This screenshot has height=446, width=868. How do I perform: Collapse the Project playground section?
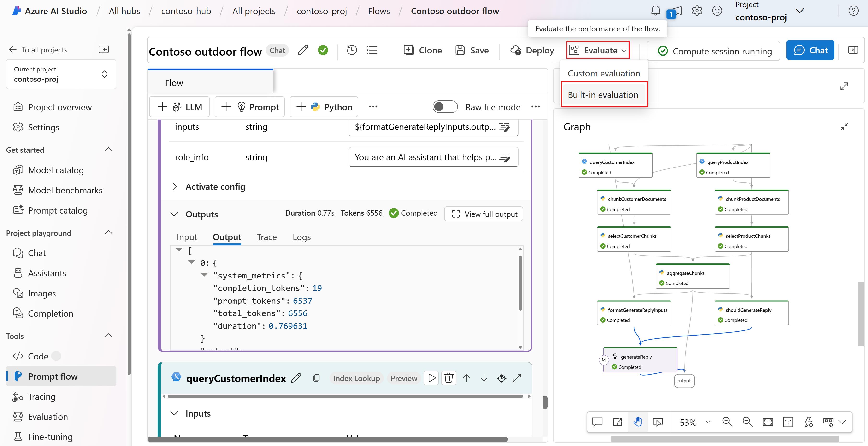(108, 233)
